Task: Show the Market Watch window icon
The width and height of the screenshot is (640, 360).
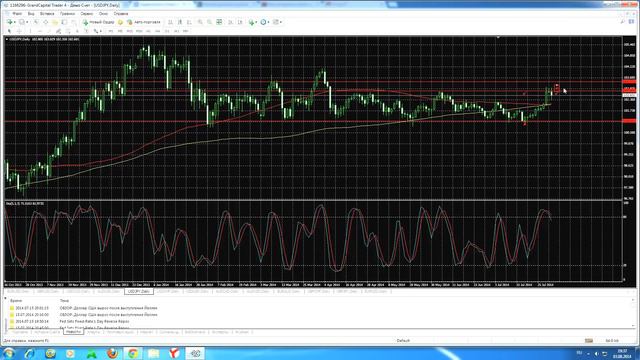Action: [36, 22]
